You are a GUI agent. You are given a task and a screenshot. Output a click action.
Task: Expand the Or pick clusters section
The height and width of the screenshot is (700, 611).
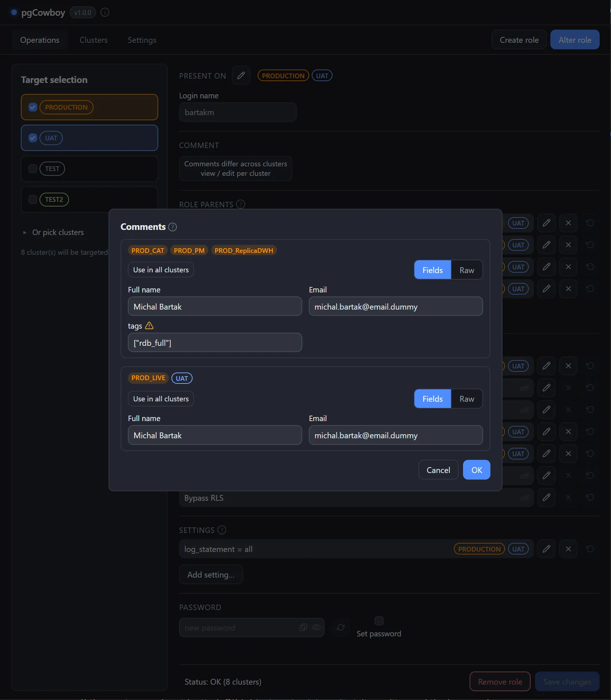[x=54, y=232]
